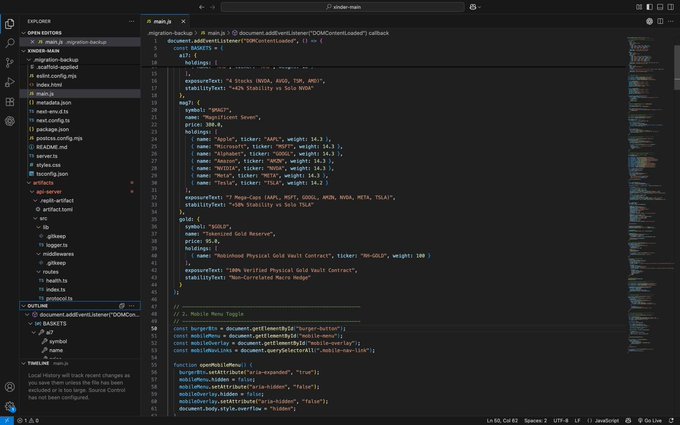Image resolution: width=680 pixels, height=425 pixels.
Task: Open the Manage gear icon
Action: click(10, 406)
